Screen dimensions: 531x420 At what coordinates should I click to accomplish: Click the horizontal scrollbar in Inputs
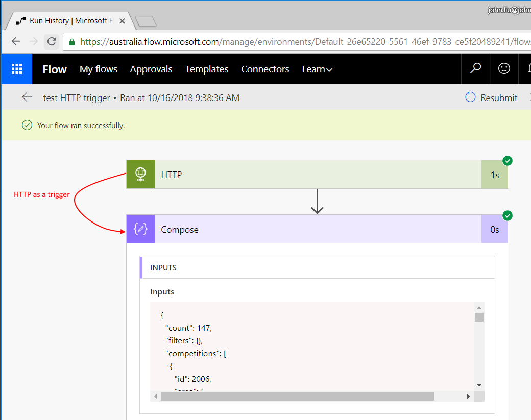click(x=296, y=397)
